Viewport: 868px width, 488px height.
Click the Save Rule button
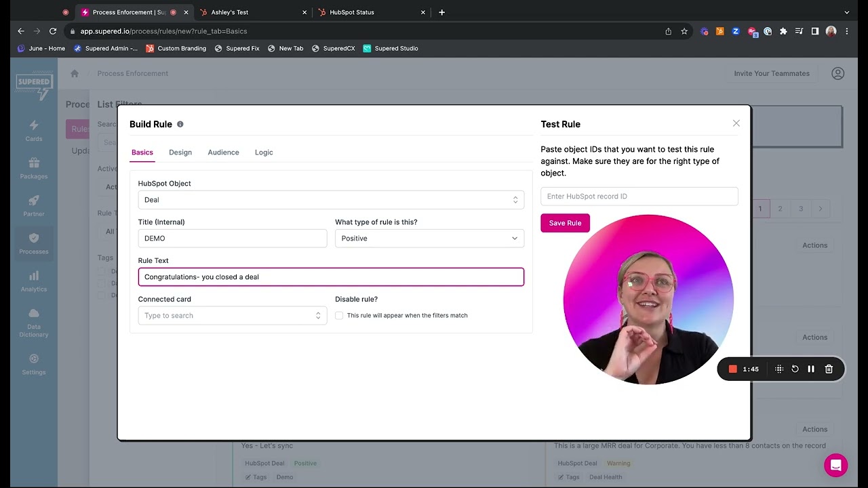(565, 222)
